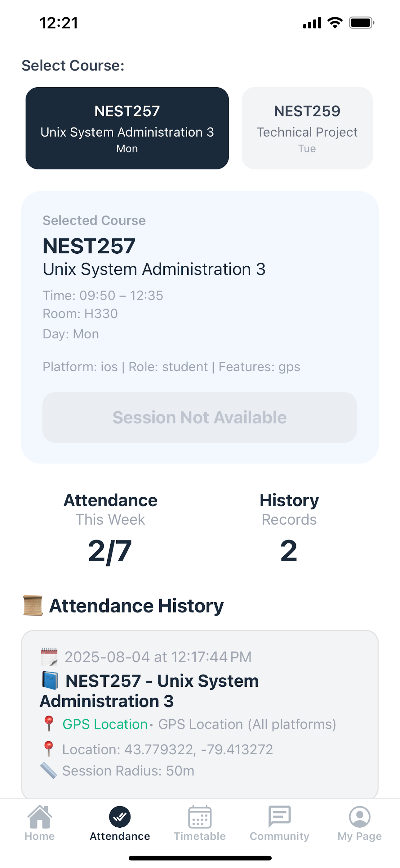Viewport: 400px width, 868px height.
Task: Tap the scroll icon beside Attendance History
Action: [x=33, y=605]
